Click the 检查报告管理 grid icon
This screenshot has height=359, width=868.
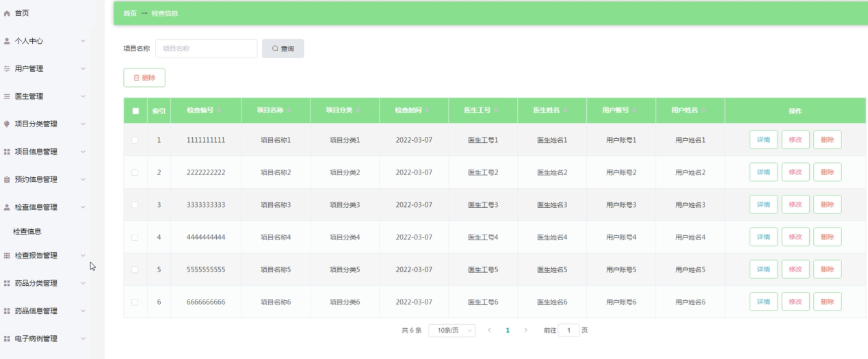pos(7,256)
